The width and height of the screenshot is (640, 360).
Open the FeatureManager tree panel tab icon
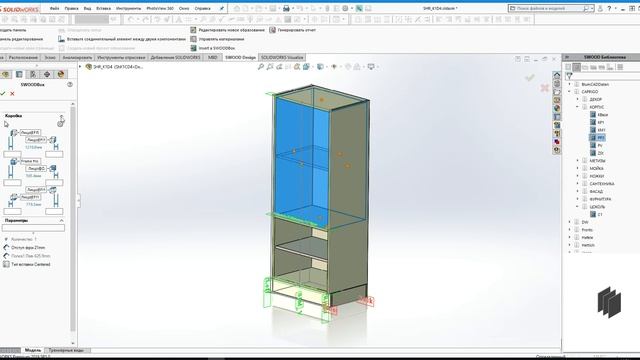pos(6,74)
